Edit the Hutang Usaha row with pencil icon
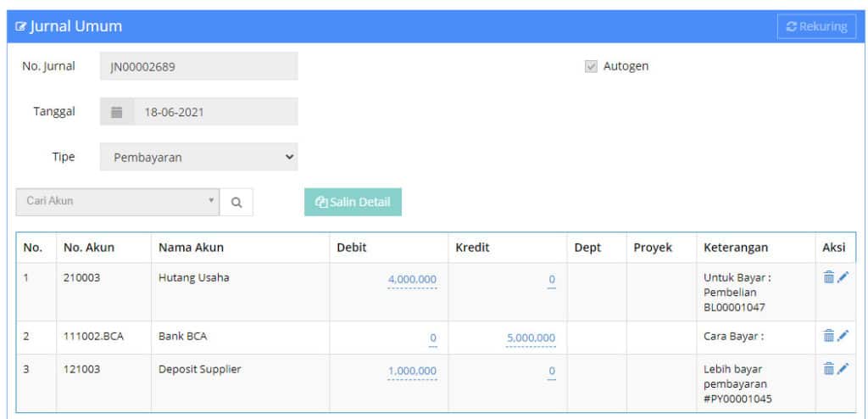This screenshot has width=868, height=419. pos(843,277)
